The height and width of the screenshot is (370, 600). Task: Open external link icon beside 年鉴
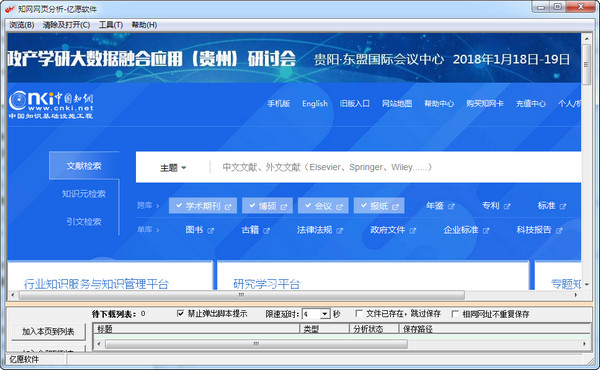451,206
